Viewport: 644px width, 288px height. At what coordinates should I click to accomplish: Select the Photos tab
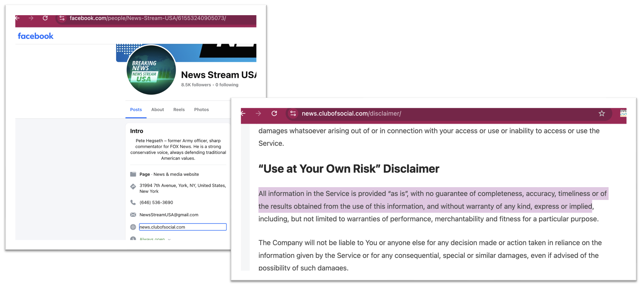tap(201, 110)
